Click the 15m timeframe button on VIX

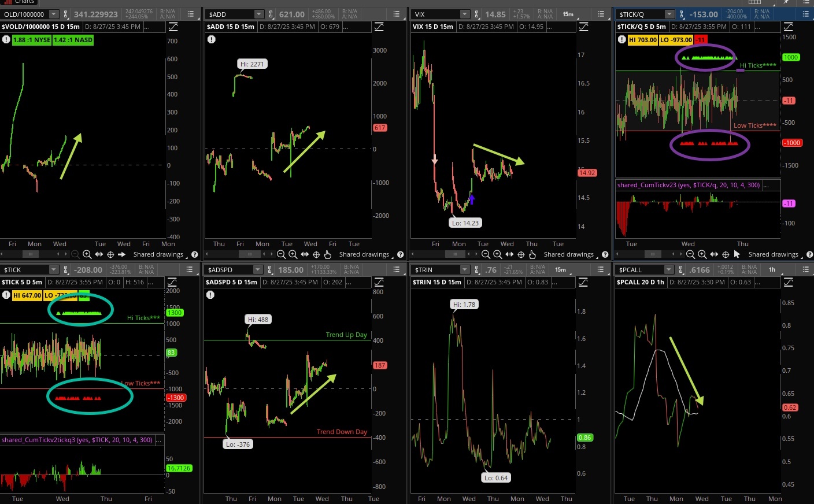point(568,14)
